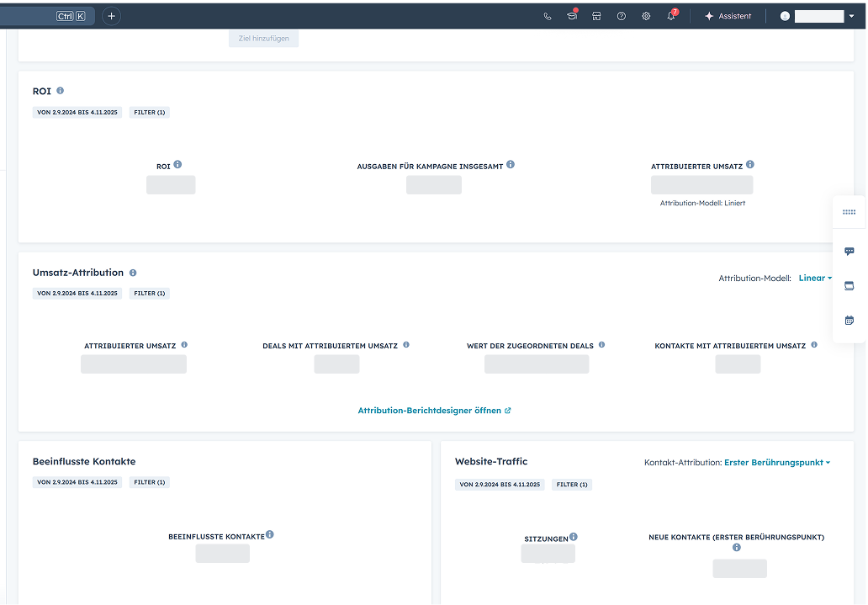Open the account menu dropdown arrow
The width and height of the screenshot is (868, 605).
point(851,16)
